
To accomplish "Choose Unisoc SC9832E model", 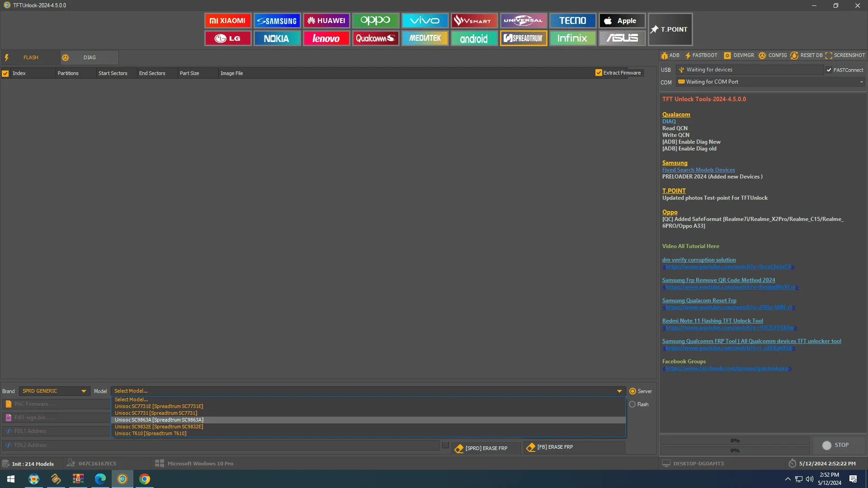I will [368, 427].
